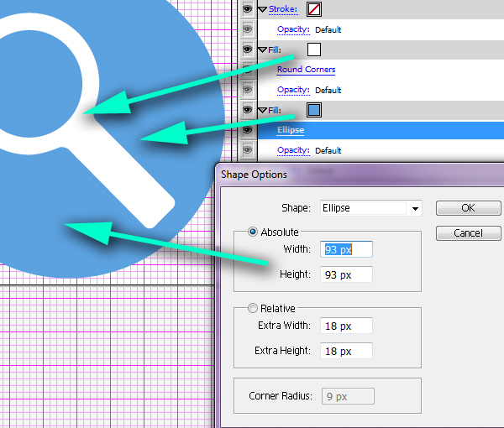The height and width of the screenshot is (428, 504).
Task: Hide the blue Fill attribute
Action: tap(247, 110)
